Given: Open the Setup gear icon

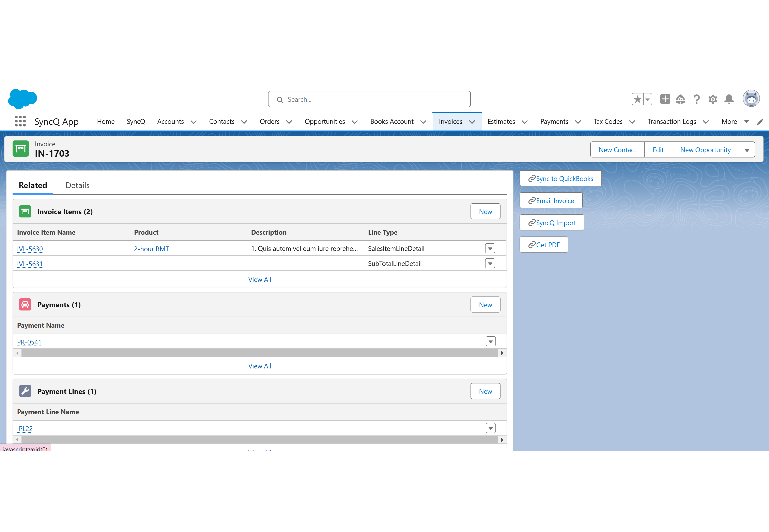Looking at the screenshot, I should point(713,99).
